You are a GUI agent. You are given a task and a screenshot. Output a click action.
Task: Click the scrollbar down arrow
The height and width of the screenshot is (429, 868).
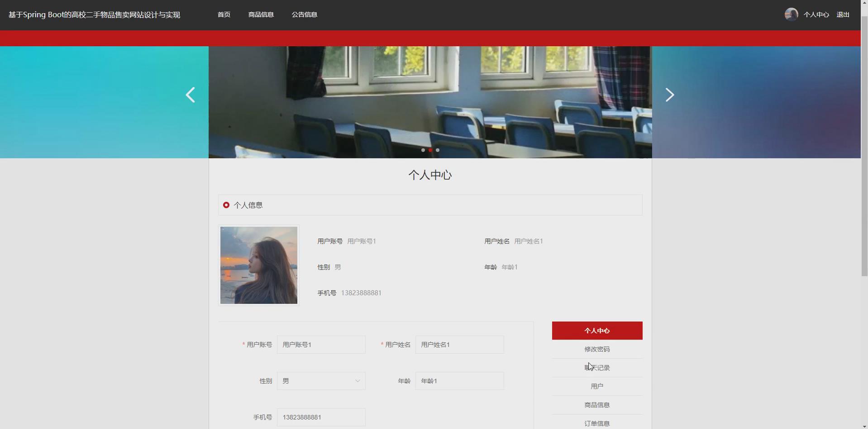pos(863,425)
